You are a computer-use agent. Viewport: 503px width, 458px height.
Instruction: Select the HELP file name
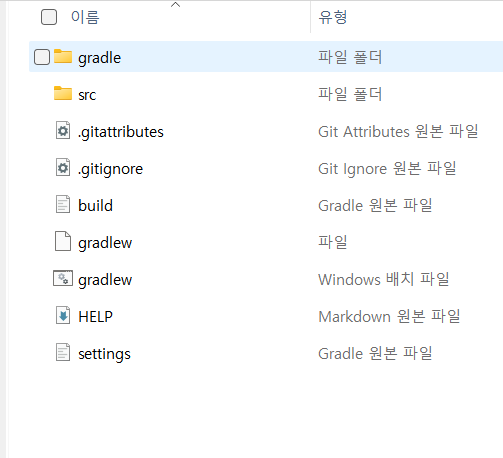coord(95,316)
